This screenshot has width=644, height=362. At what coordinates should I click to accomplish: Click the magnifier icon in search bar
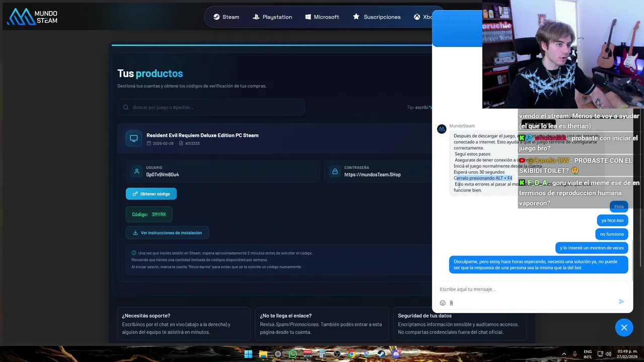(126, 107)
